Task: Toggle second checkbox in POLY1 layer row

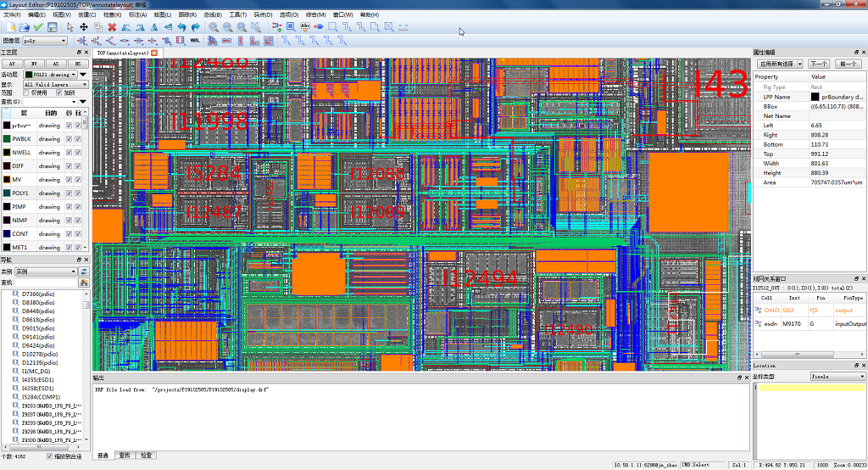Action: pos(78,193)
